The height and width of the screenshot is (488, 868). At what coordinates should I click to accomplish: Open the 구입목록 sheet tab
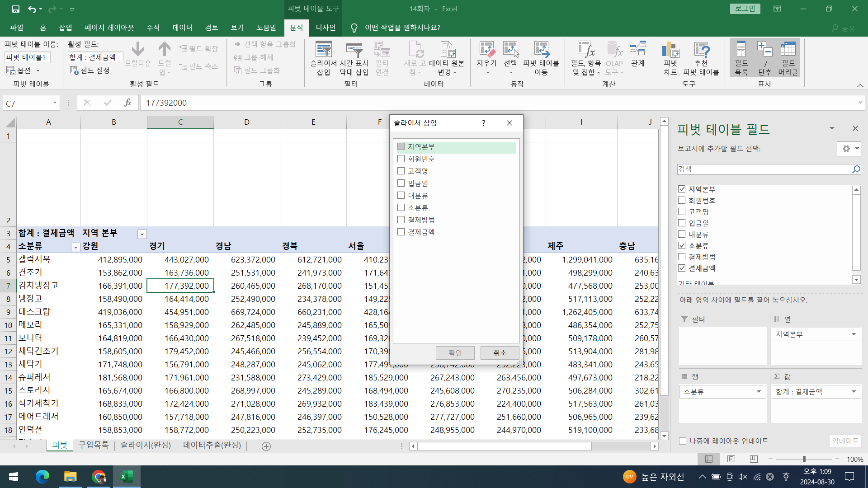click(x=94, y=445)
